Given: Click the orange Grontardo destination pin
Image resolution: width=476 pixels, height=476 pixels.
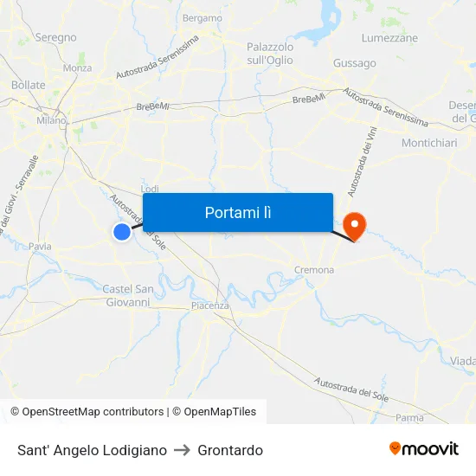Looking at the screenshot, I should [x=354, y=227].
